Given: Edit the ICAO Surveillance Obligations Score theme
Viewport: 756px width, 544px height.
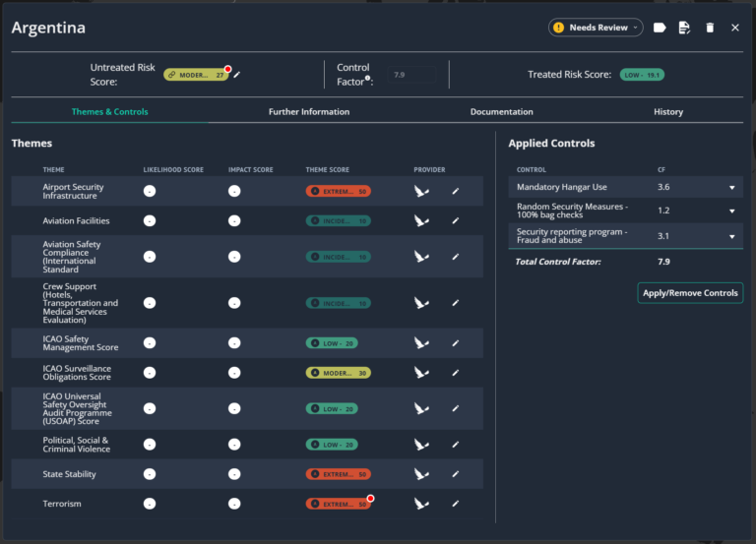Looking at the screenshot, I should [x=455, y=373].
